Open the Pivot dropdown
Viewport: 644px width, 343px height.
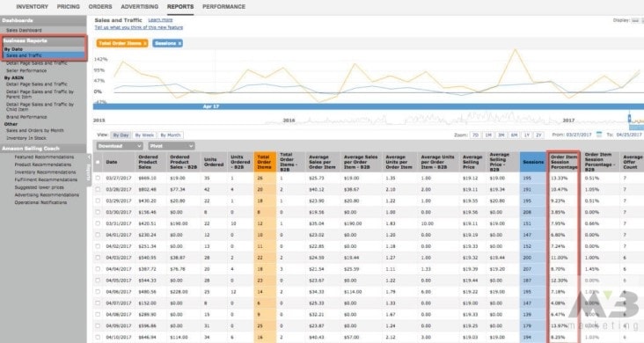172,146
